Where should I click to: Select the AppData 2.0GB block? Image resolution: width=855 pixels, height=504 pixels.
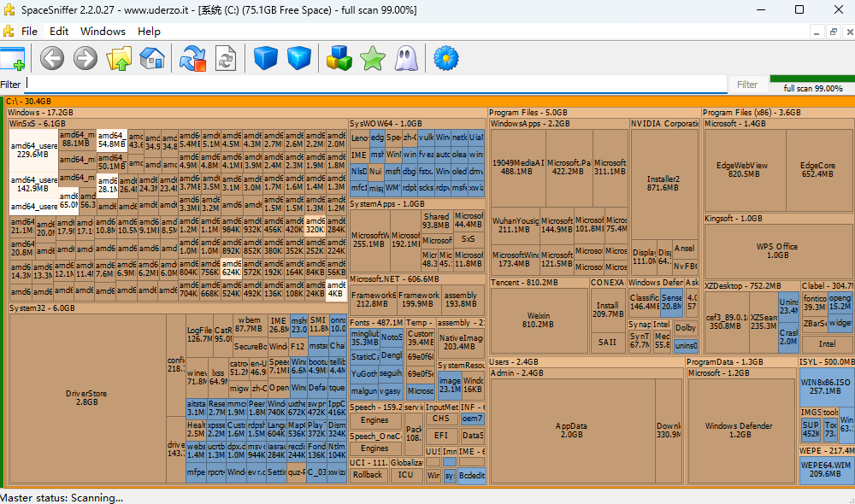tap(571, 431)
